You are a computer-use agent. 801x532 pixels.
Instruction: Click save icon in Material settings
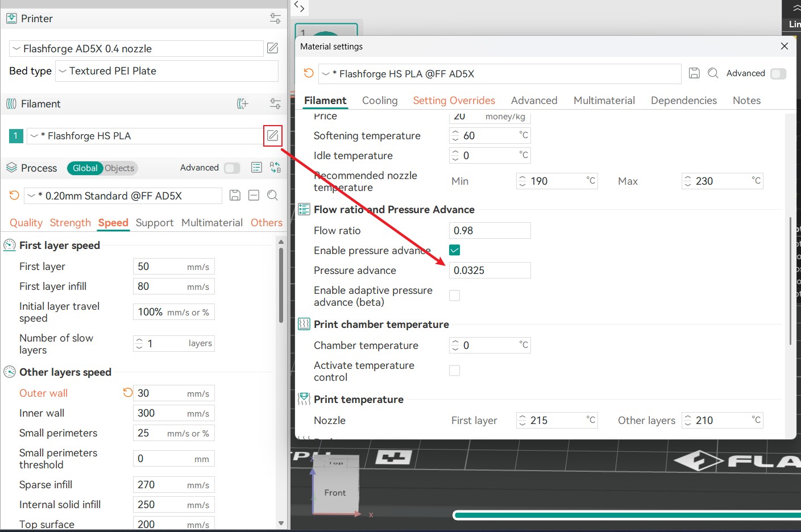(694, 73)
